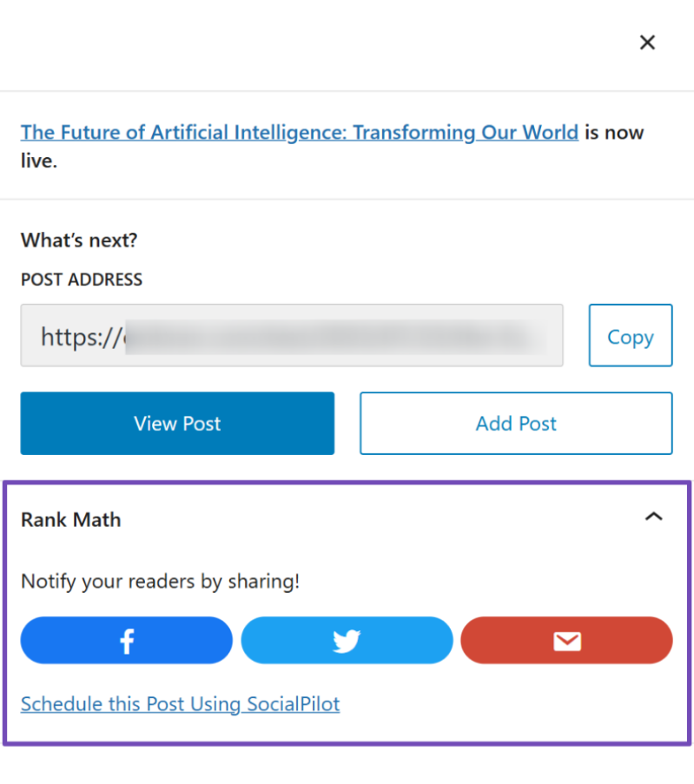Screen dimensions: 694x784
Task: Select the post address text field
Action: coord(292,336)
